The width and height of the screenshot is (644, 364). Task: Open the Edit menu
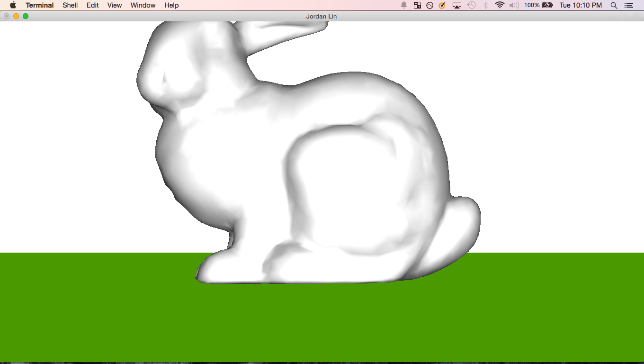(x=93, y=5)
